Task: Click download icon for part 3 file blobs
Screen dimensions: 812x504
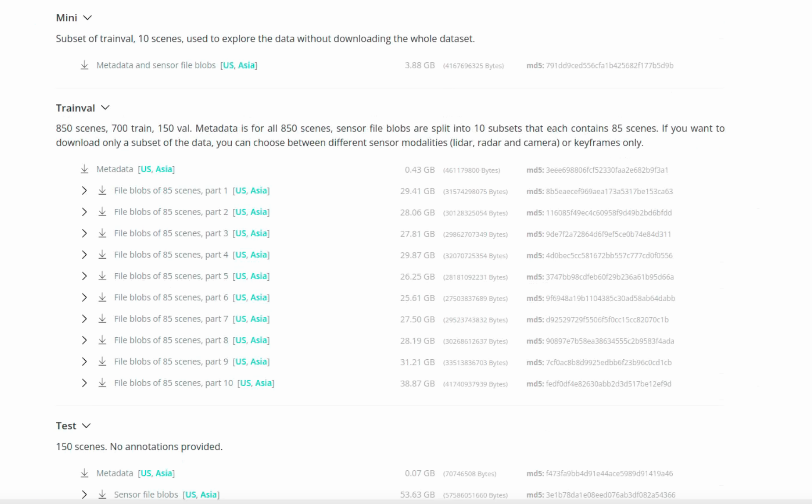Action: [x=102, y=233]
